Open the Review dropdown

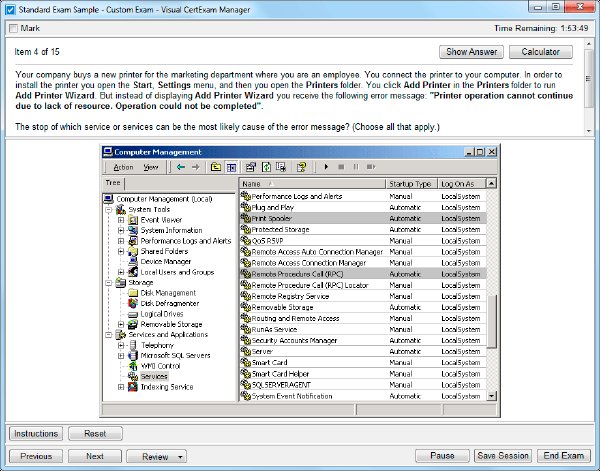[x=157, y=456]
